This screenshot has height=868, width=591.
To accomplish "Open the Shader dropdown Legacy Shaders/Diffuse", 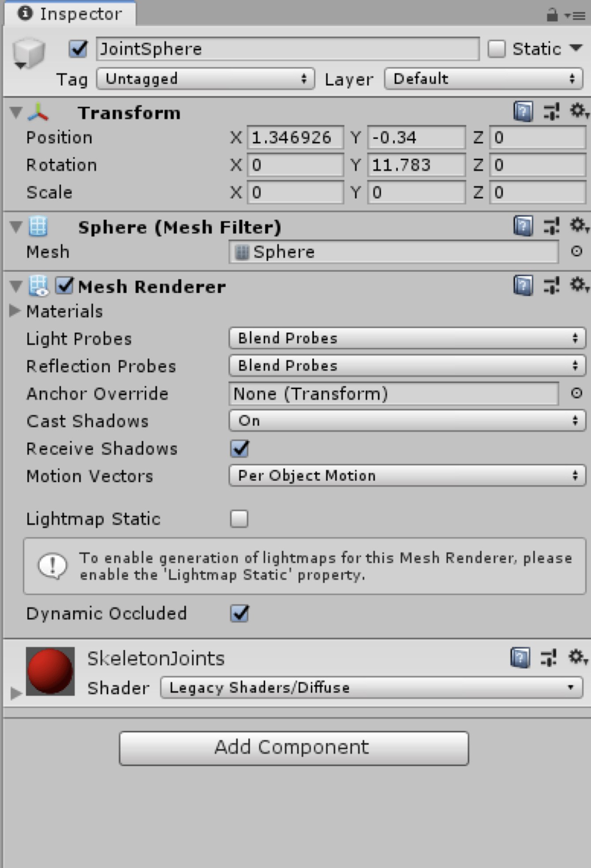I will [x=371, y=688].
